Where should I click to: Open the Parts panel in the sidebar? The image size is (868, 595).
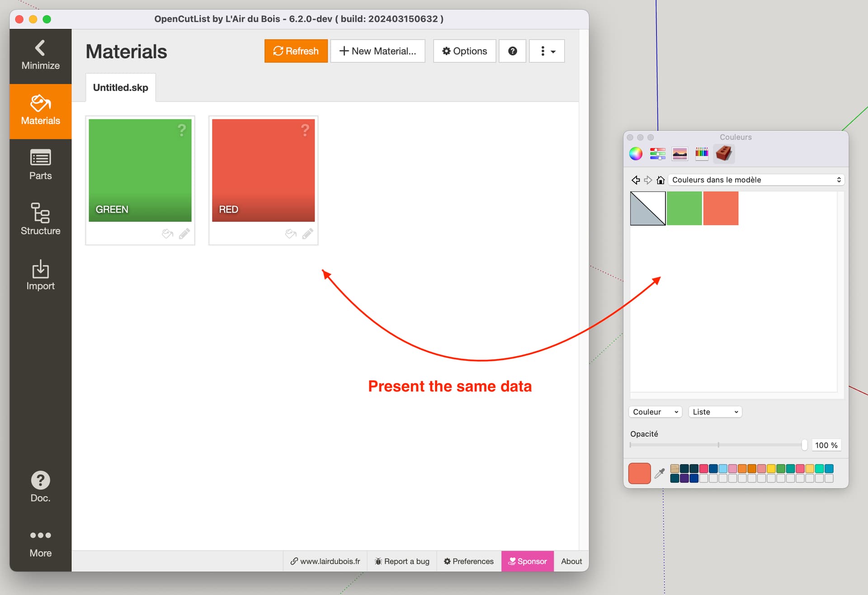(x=40, y=165)
